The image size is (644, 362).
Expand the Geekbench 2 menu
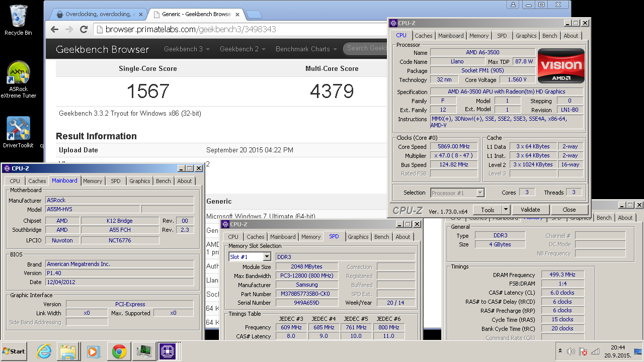click(x=243, y=49)
